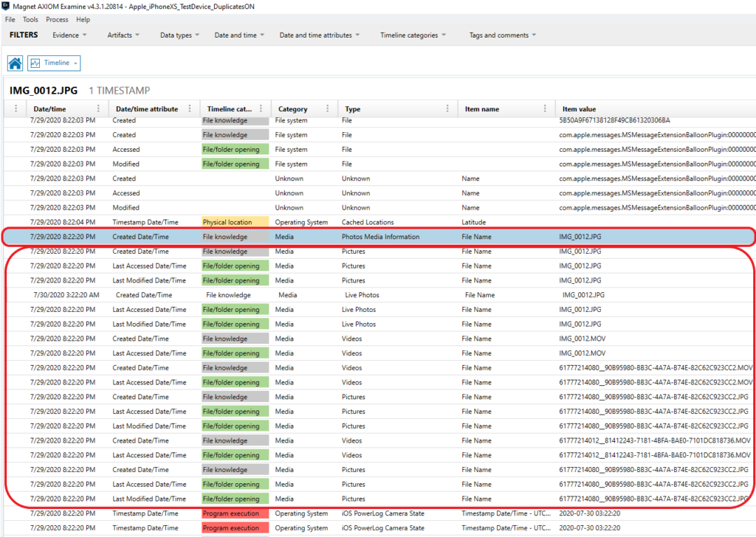Sort by Type column header
Screen dimensions: 756x537
[x=352, y=109]
